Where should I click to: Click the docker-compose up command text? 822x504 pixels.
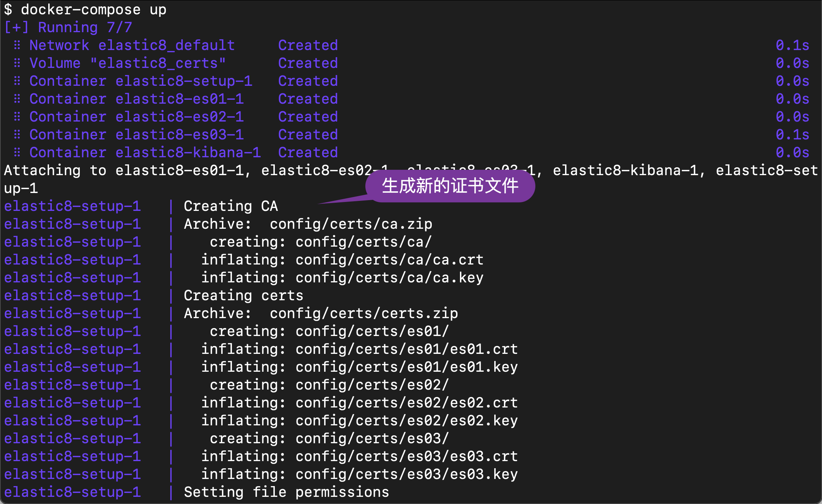click(93, 10)
